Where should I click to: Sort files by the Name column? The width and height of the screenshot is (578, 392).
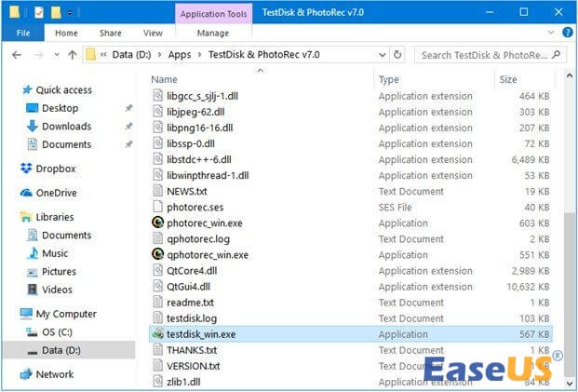coord(164,79)
